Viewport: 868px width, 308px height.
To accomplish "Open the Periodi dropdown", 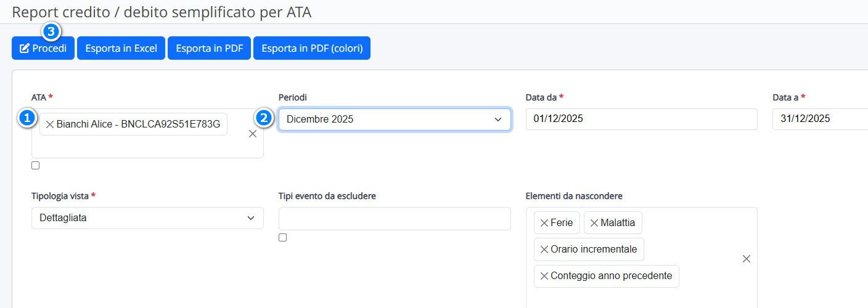I will [394, 120].
